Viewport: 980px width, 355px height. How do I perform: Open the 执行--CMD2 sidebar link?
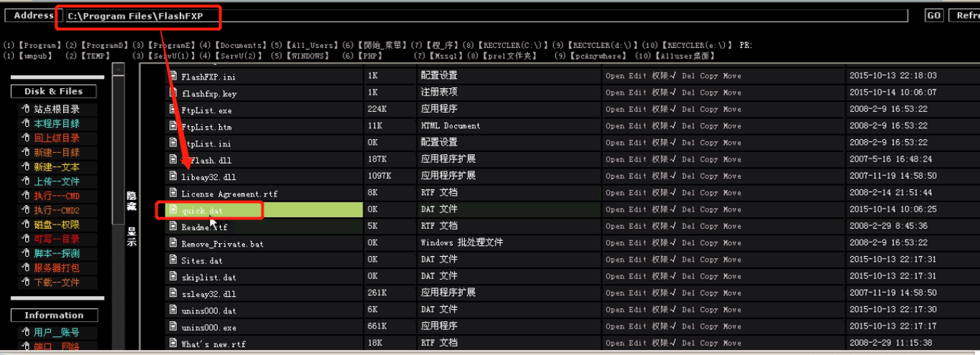(x=57, y=210)
